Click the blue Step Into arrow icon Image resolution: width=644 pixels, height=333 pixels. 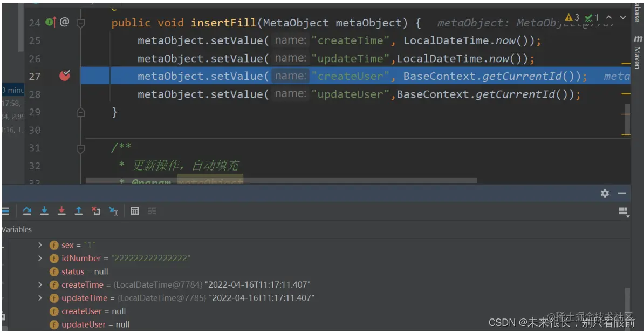pos(44,211)
